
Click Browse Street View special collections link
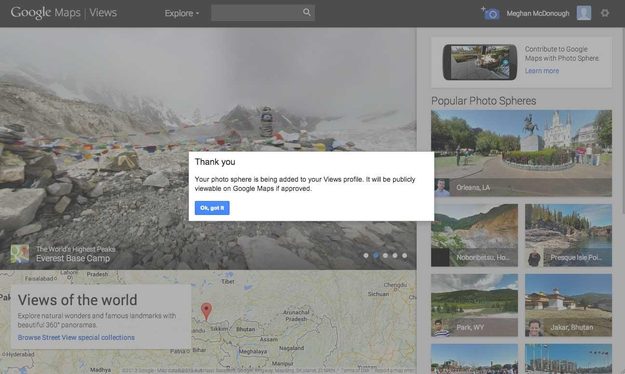coord(76,337)
